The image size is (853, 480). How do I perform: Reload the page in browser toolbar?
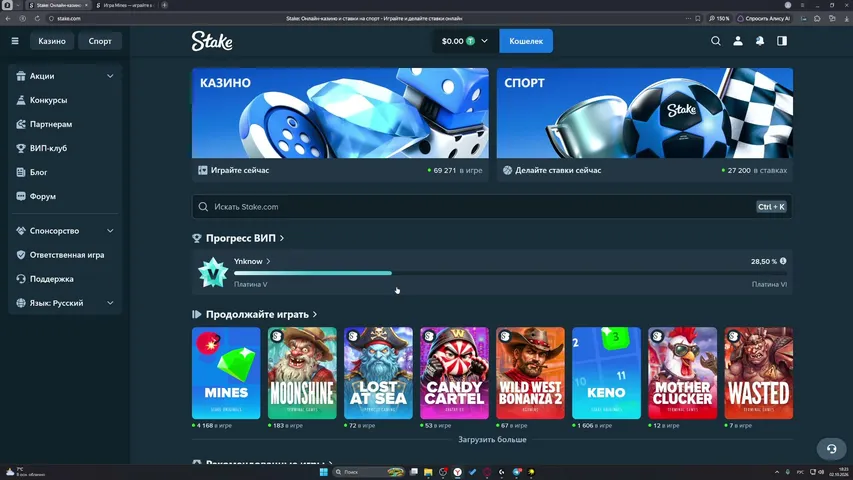click(x=37, y=19)
